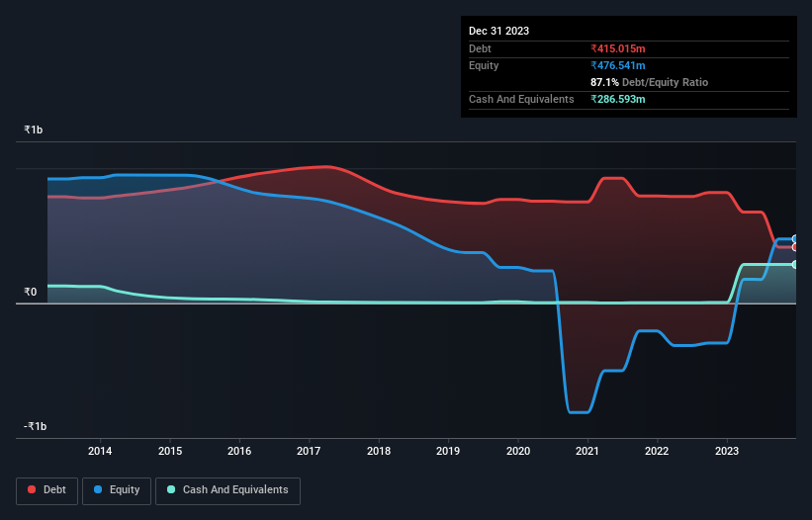Click Cash And Equivalents label in tooltip
The width and height of the screenshot is (812, 520).
[x=521, y=99]
